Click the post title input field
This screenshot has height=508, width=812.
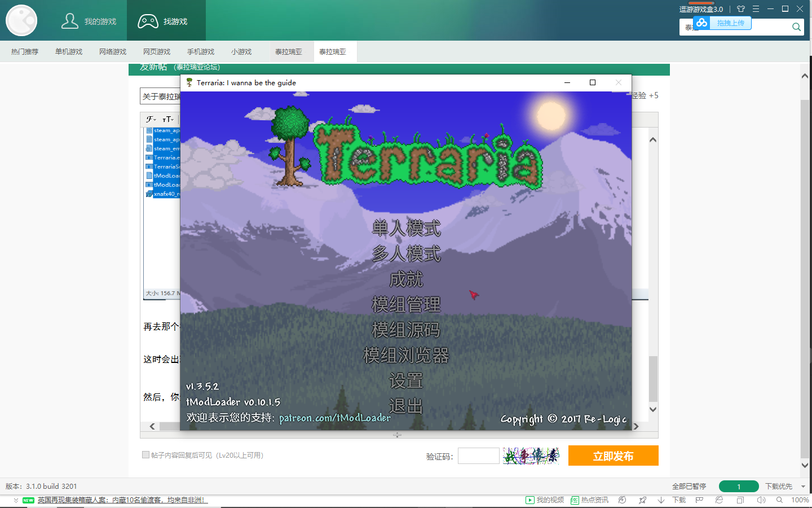160,96
